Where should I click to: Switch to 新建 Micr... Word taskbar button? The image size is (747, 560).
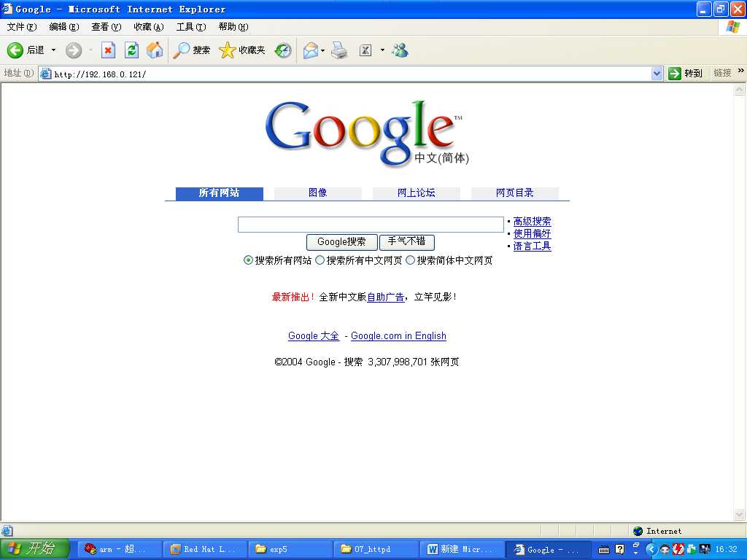[x=462, y=550]
